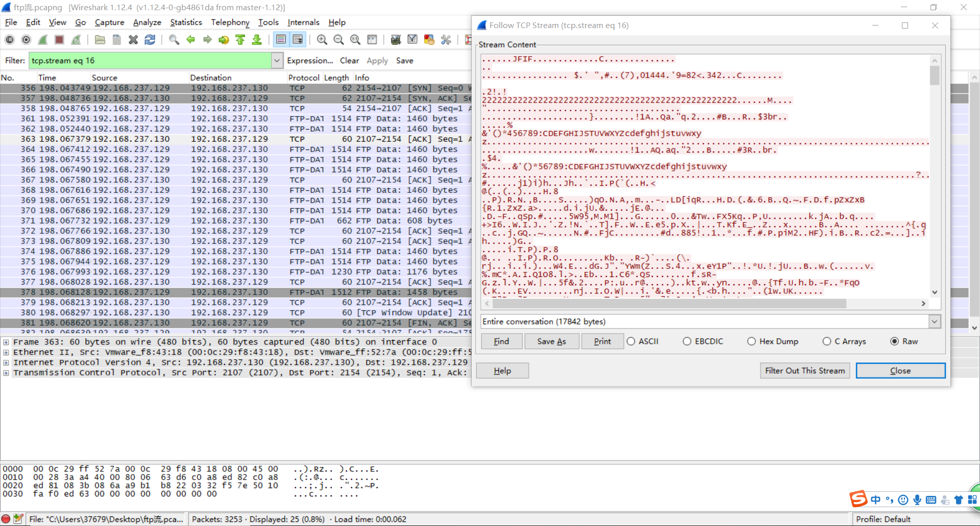Screen dimensions: 980x526
Task: Edit display filters icon
Action: pos(412,40)
